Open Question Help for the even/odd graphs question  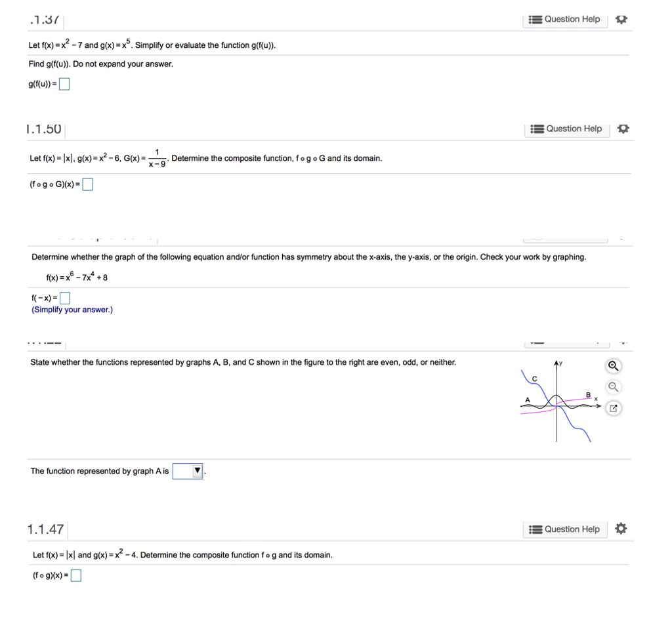(x=566, y=342)
